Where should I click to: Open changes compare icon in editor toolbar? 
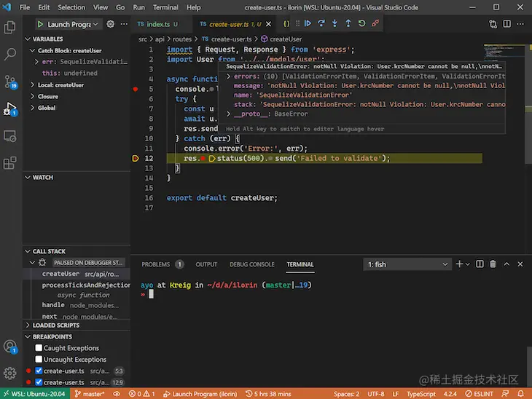coord(493,24)
